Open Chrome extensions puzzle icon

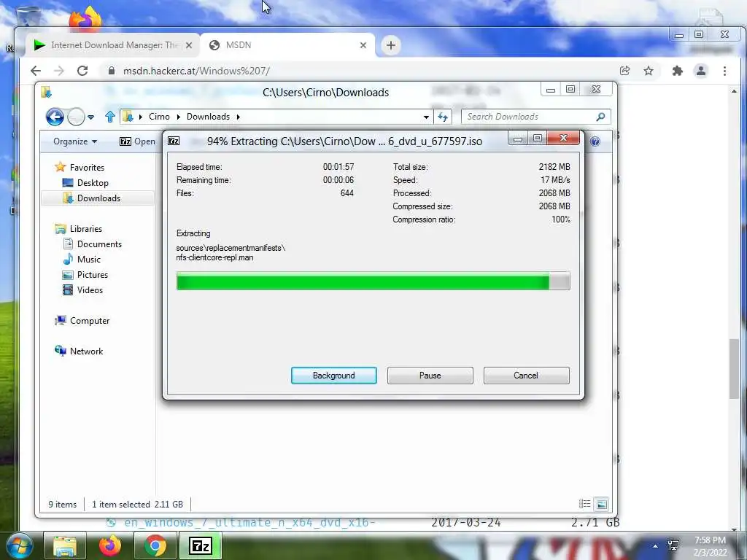pyautogui.click(x=677, y=71)
